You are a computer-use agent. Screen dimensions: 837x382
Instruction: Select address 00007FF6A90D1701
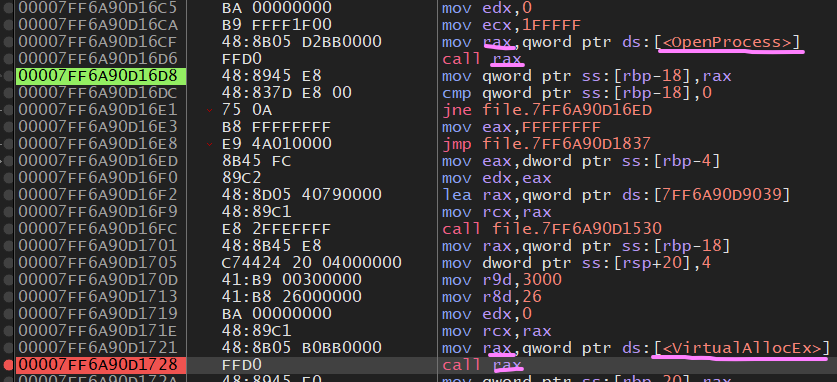[98, 246]
